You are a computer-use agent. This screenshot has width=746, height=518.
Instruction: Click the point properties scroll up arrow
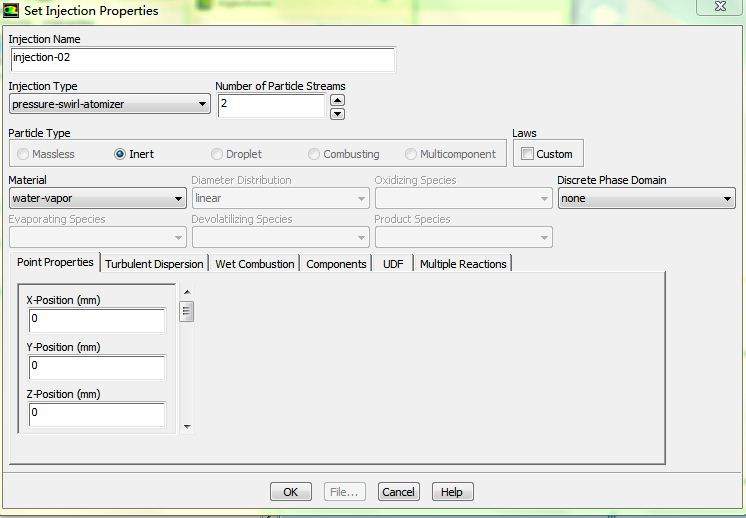187,292
